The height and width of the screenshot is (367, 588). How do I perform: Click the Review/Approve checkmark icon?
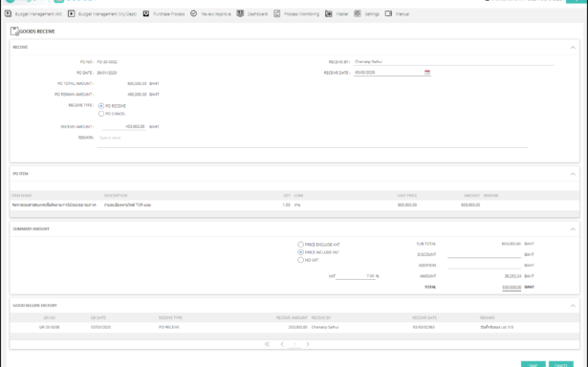pos(193,14)
